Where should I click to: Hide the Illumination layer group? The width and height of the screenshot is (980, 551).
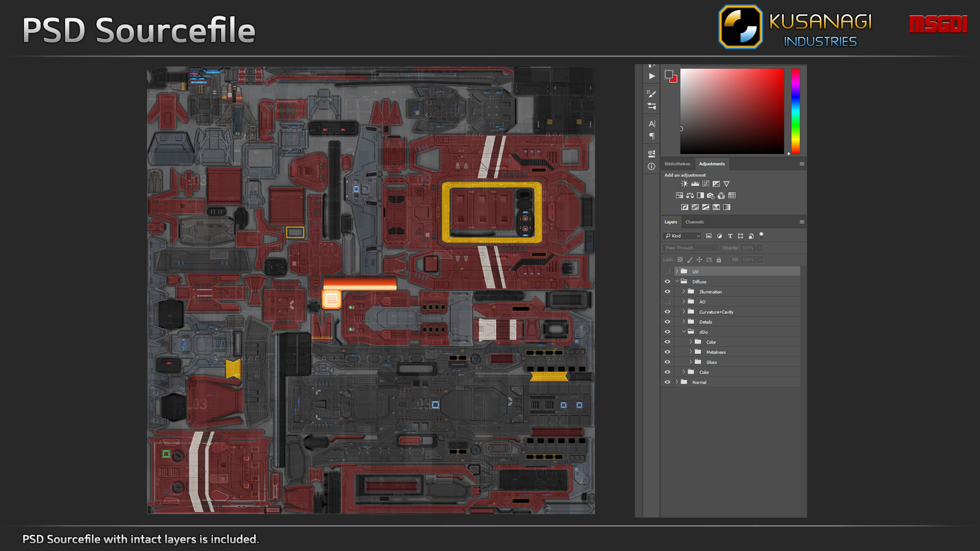667,292
